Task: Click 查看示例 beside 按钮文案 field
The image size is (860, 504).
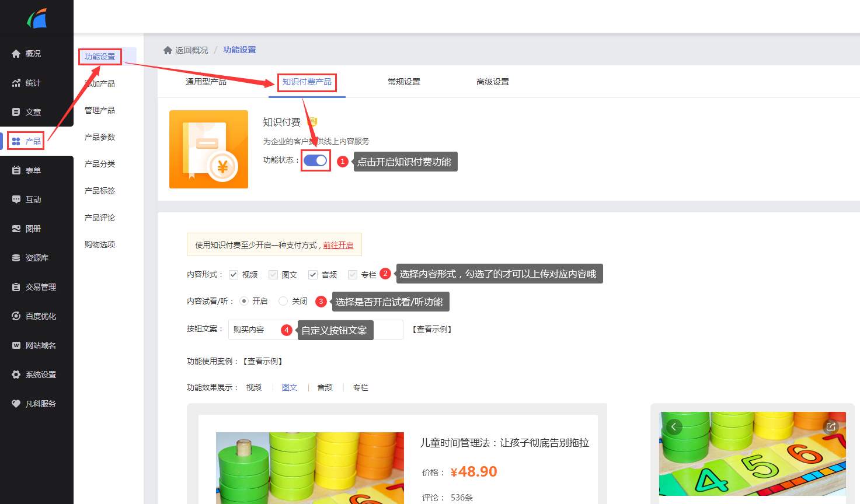Action: pyautogui.click(x=432, y=330)
